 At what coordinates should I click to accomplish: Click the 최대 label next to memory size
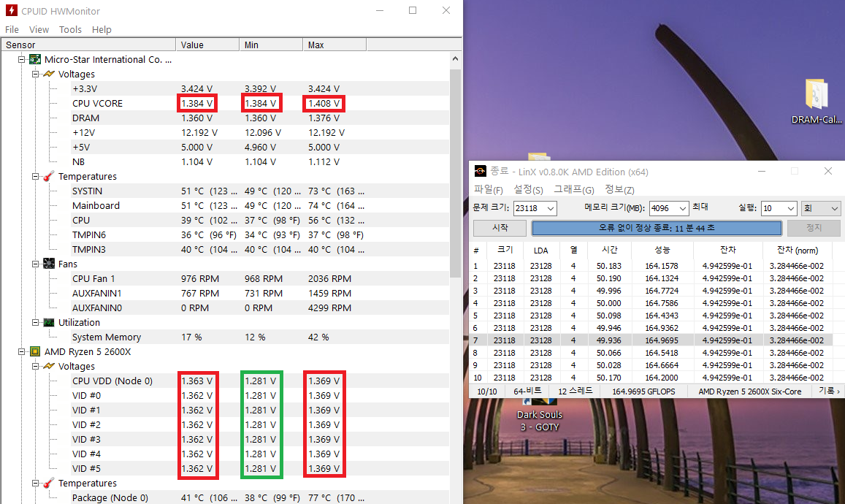click(700, 207)
